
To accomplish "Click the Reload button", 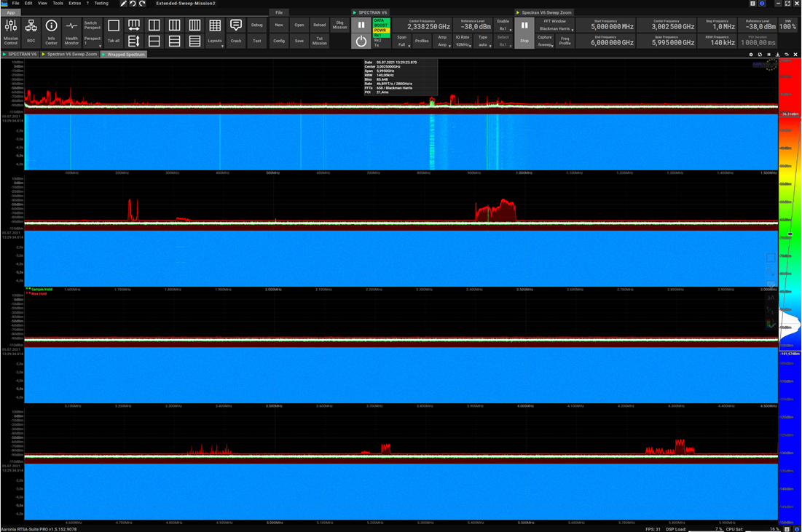I will pos(320,25).
